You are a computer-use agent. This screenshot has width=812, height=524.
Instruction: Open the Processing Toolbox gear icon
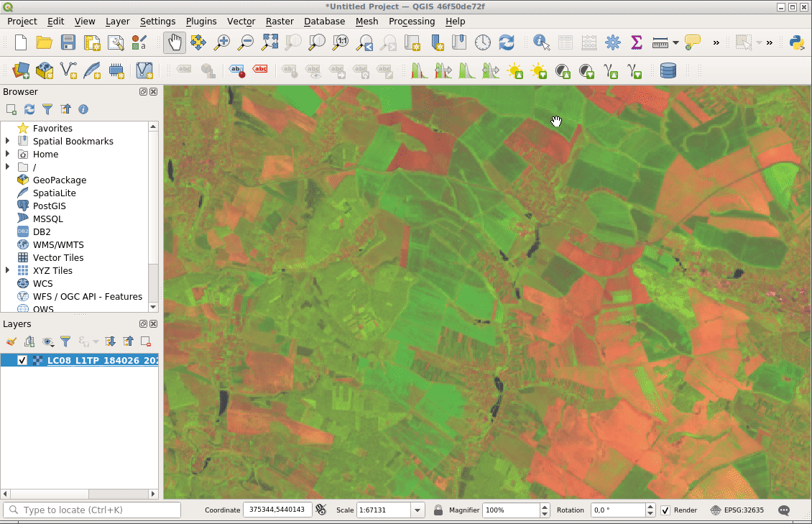click(x=612, y=42)
